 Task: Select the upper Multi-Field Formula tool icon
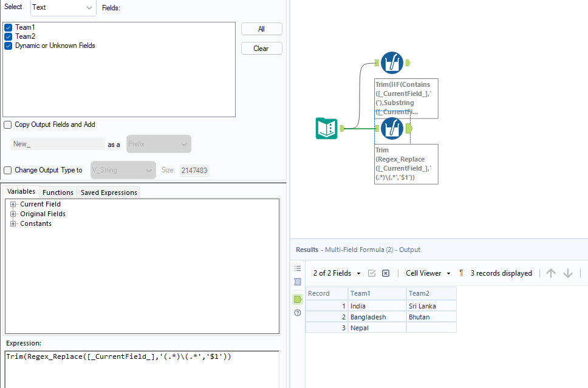pyautogui.click(x=392, y=63)
